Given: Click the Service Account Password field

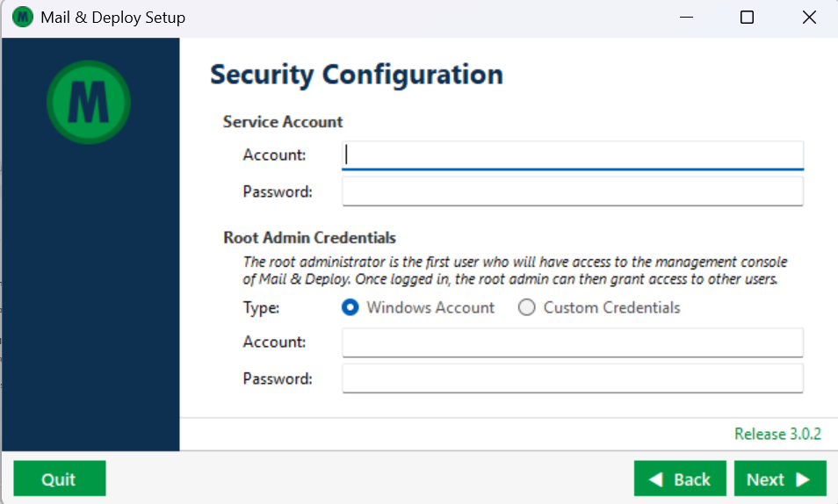Looking at the screenshot, I should pos(573,191).
